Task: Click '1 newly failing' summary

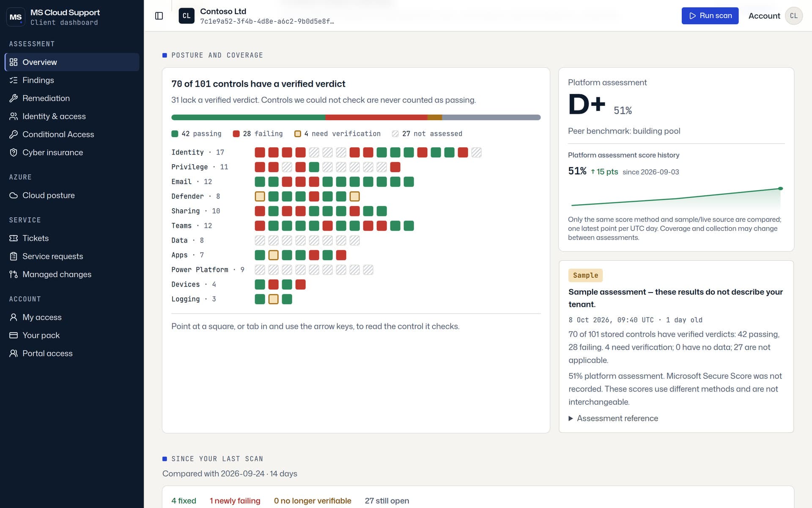Action: coord(235,501)
